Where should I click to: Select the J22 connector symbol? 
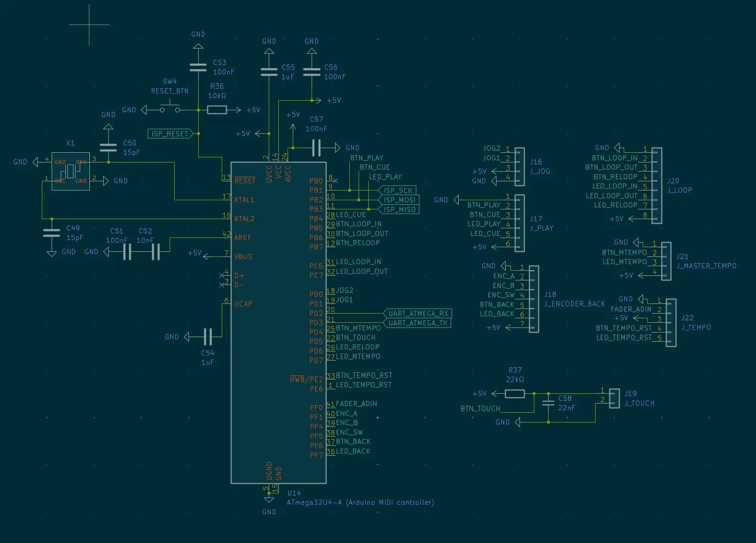(x=671, y=323)
